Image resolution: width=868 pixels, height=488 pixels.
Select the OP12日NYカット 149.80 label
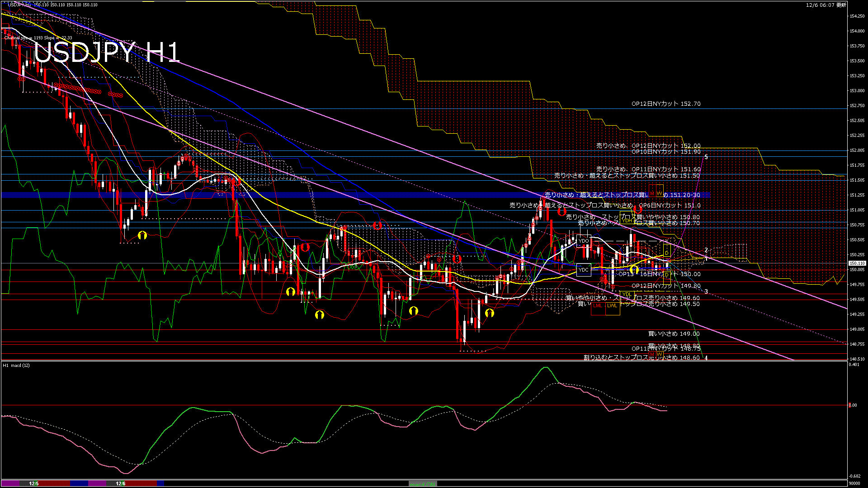666,286
